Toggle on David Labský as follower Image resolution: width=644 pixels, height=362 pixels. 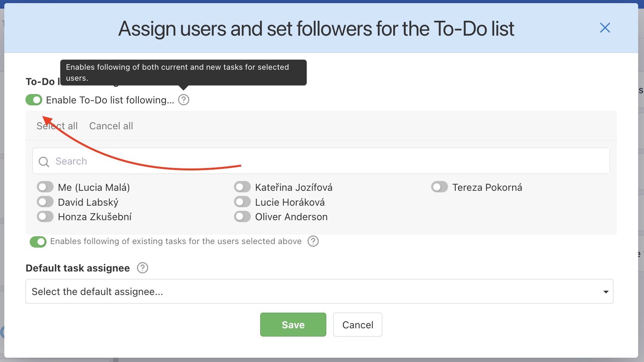click(x=45, y=202)
